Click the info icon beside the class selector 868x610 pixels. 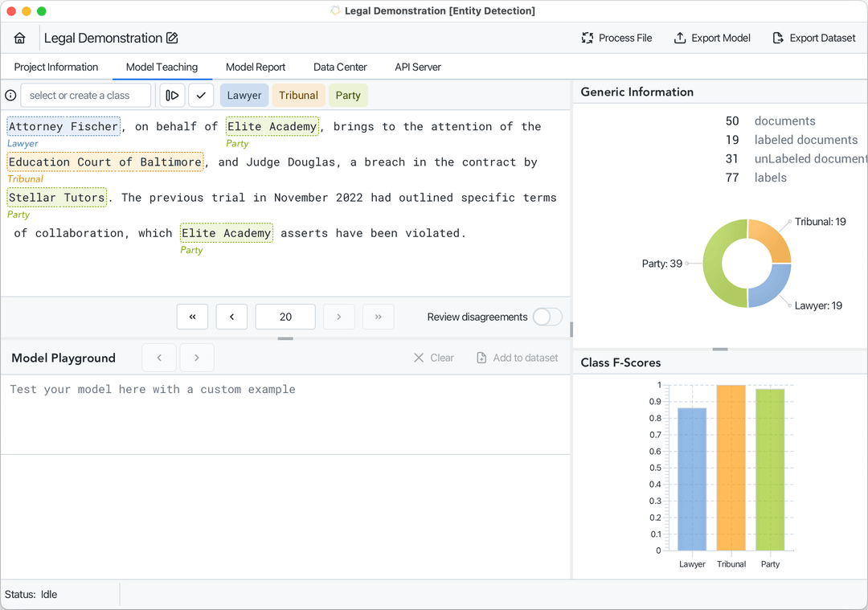coord(9,95)
